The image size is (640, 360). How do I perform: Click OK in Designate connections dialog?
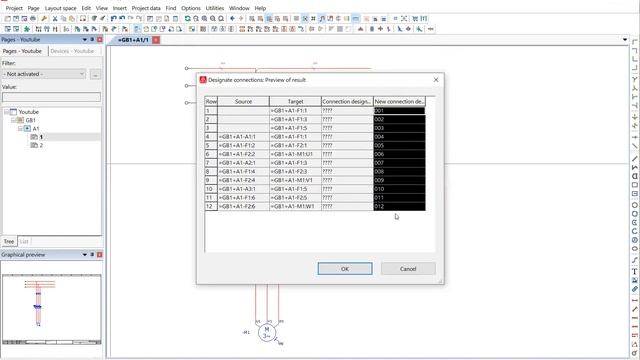[x=345, y=269]
